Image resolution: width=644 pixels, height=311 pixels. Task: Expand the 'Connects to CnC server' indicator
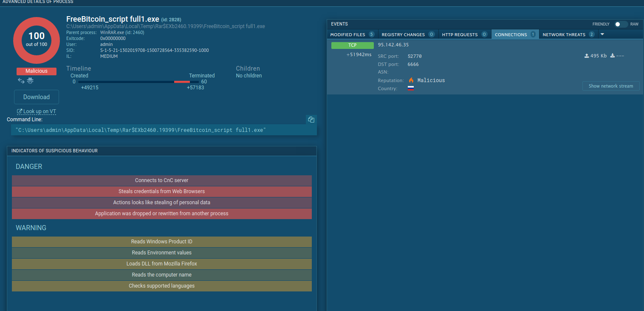[x=161, y=180]
